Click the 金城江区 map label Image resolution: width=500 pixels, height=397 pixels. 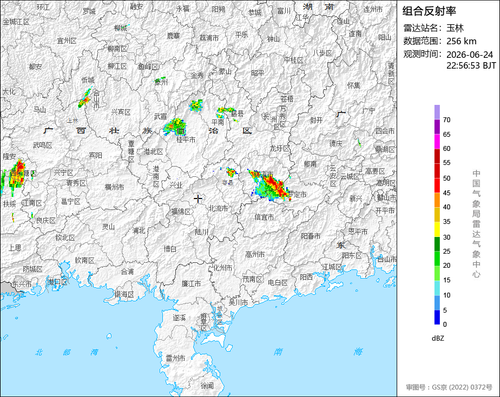(x=16, y=22)
